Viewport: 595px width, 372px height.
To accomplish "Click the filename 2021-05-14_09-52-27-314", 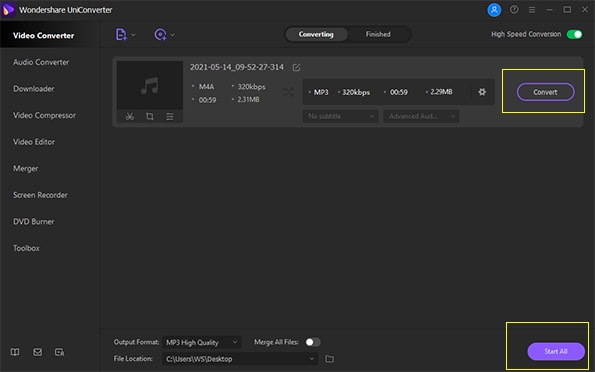I will click(x=237, y=67).
